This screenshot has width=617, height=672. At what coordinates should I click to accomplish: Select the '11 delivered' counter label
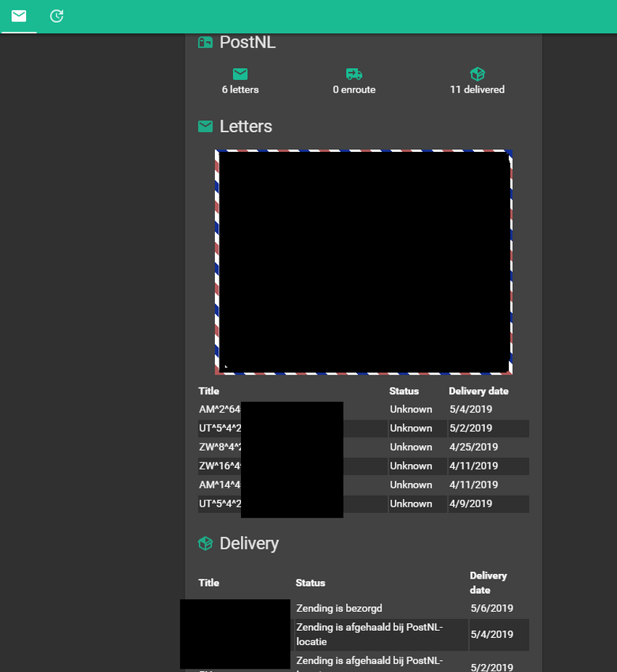[x=477, y=89]
